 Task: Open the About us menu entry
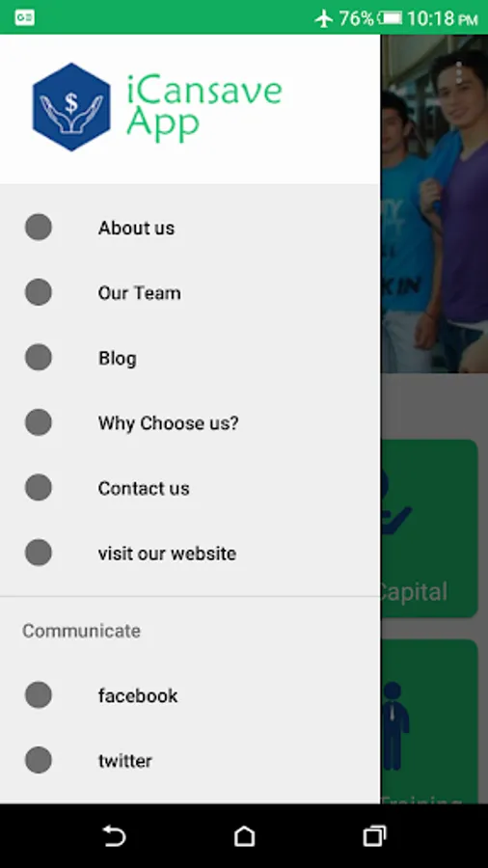click(x=190, y=228)
